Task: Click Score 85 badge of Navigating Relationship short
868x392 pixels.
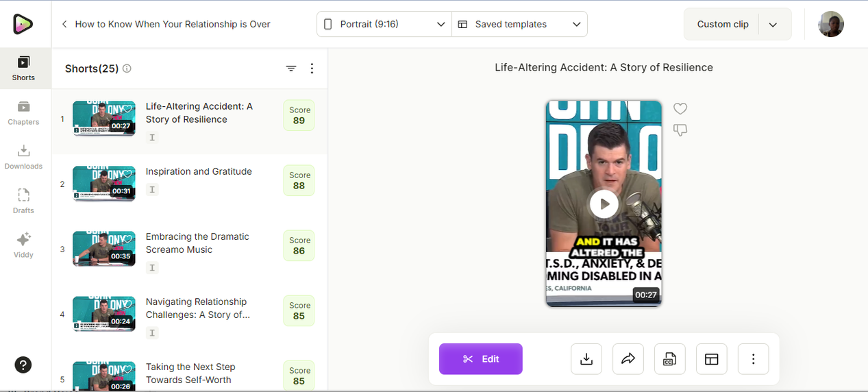Action: pyautogui.click(x=299, y=310)
